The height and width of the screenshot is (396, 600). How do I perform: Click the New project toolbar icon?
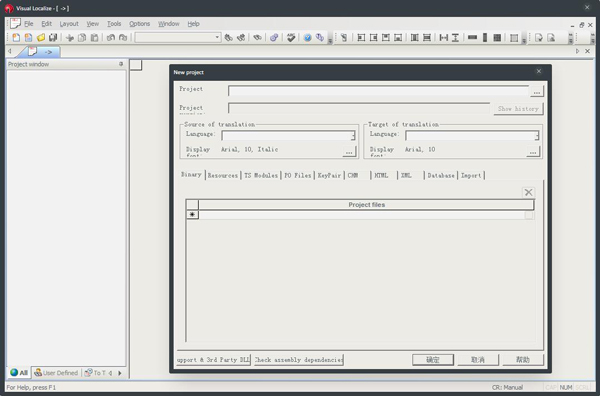coord(16,37)
